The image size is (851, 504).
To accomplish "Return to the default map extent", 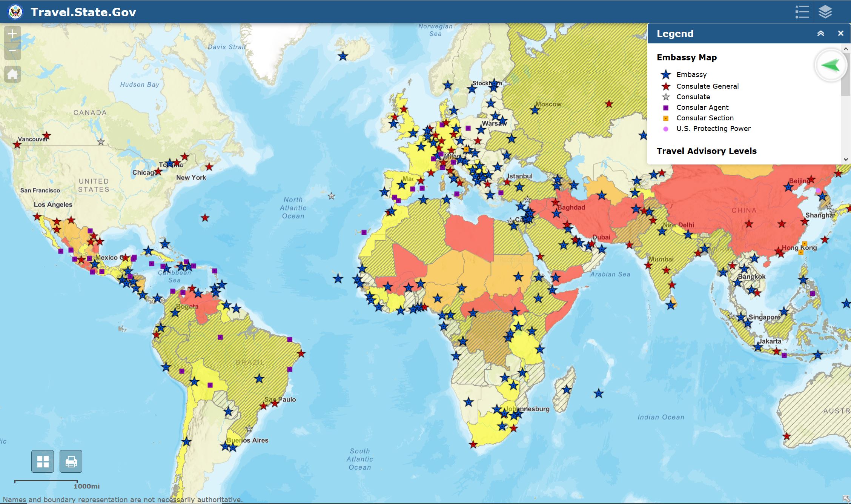I will (x=12, y=74).
